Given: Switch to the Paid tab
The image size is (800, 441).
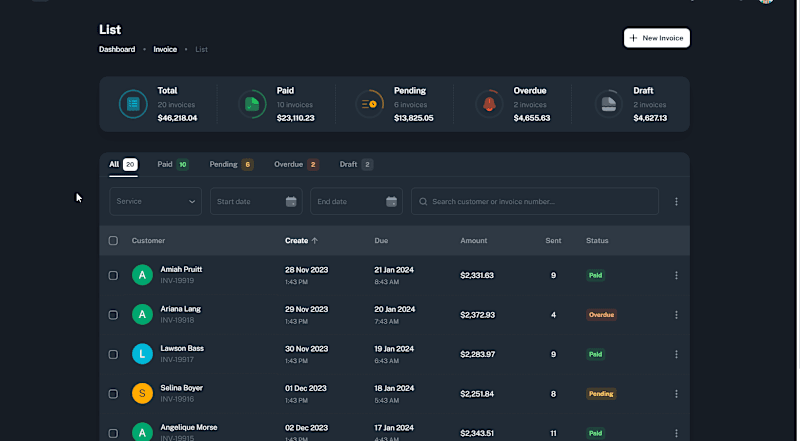Looking at the screenshot, I should click(172, 164).
